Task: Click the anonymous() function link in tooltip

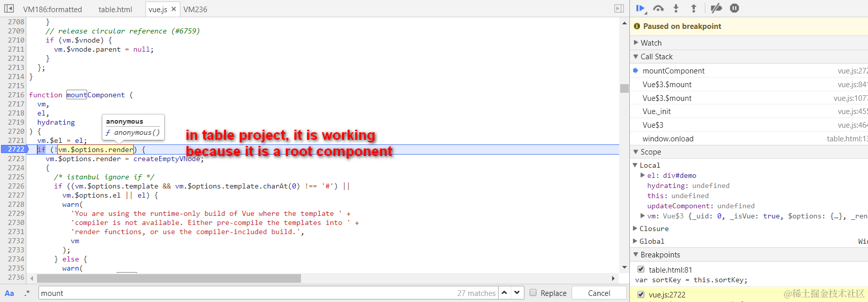Action: pyautogui.click(x=133, y=133)
